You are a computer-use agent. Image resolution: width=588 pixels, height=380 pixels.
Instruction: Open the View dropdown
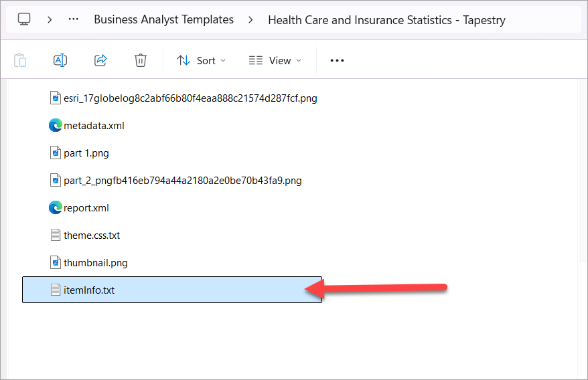[275, 60]
